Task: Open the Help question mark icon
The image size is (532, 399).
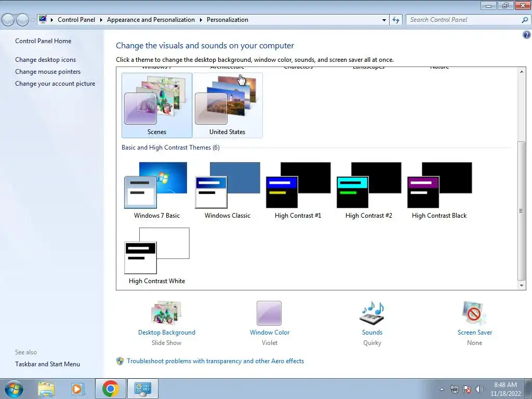Action: pyautogui.click(x=527, y=35)
